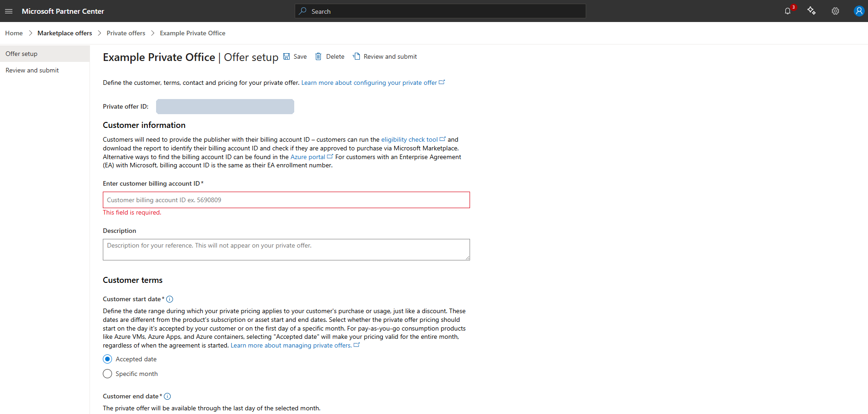This screenshot has width=868, height=414.
Task: Click the 'Private offer ID:' label
Action: coord(126,106)
